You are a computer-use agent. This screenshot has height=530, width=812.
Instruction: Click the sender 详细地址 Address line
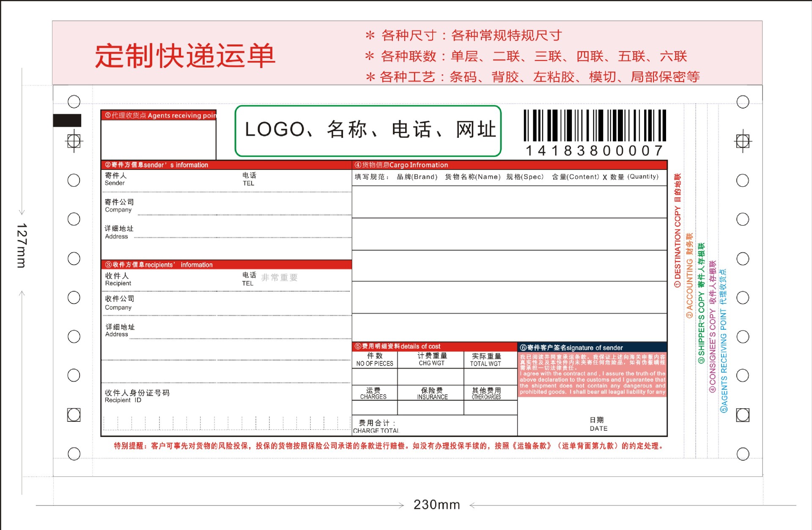click(226, 232)
